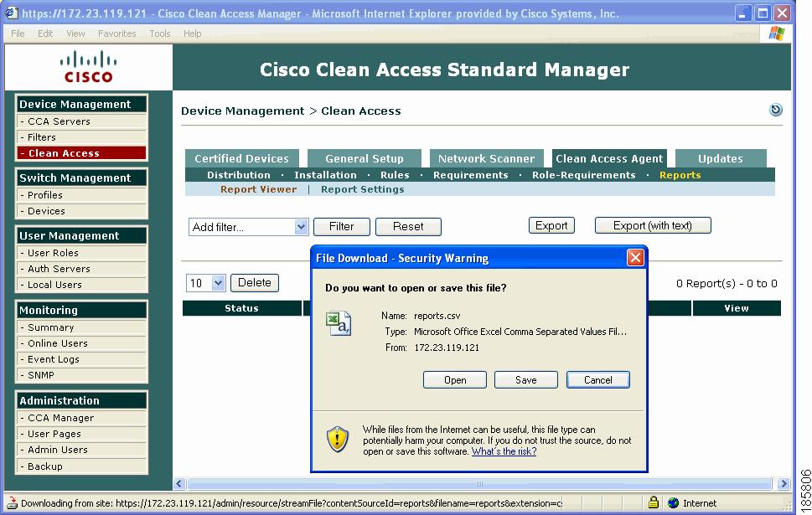812x515 pixels.
Task: Open Report Settings
Action: click(x=362, y=189)
